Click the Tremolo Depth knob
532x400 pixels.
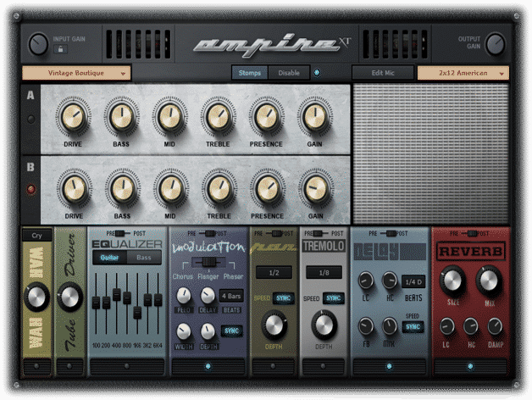click(324, 325)
